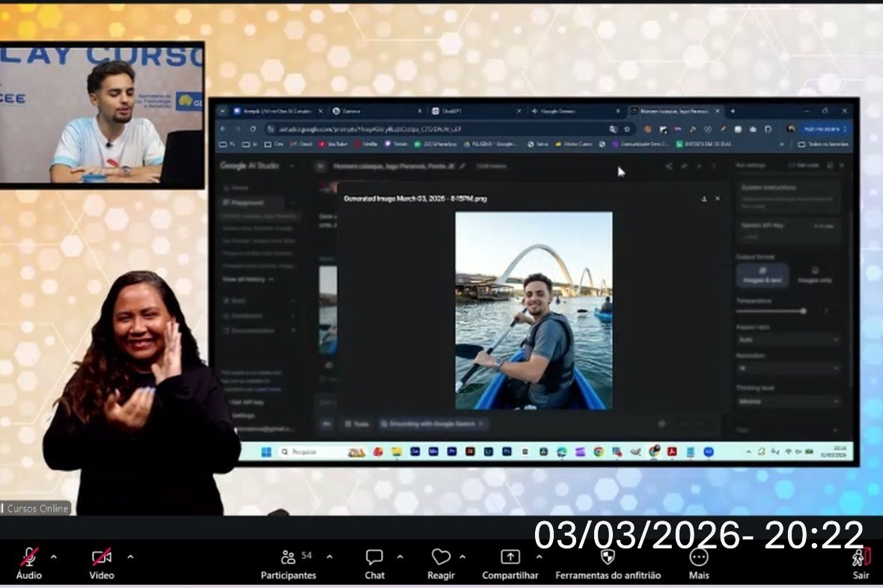Viewport: 883px width, 588px height.
Task: Open Illustrator from shared taskbar
Action: coord(470,452)
